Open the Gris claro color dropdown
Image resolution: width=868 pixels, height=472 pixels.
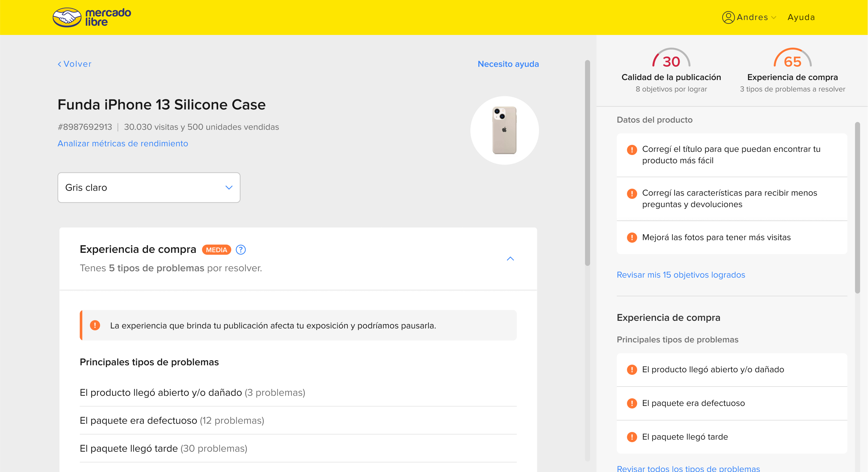pos(149,188)
